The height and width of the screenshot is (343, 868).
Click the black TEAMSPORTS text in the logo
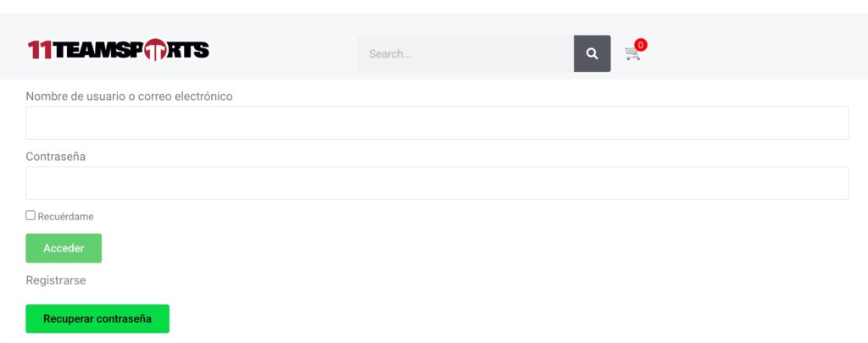click(x=131, y=50)
